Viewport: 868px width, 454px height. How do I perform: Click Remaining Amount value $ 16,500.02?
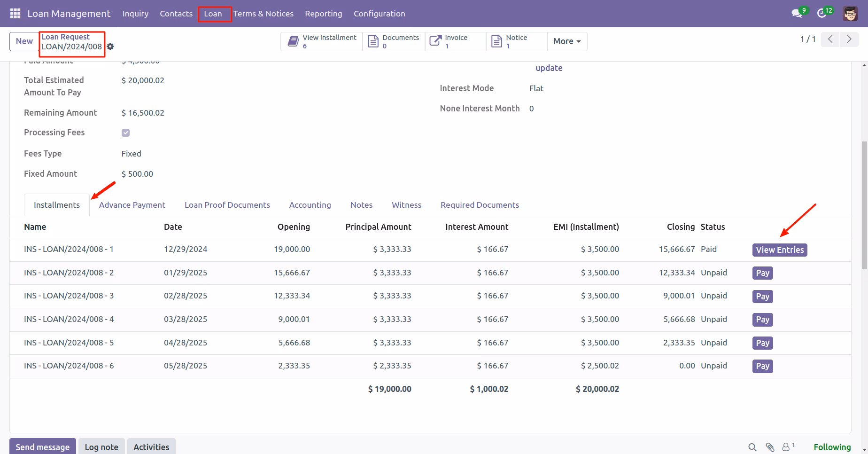pyautogui.click(x=143, y=113)
